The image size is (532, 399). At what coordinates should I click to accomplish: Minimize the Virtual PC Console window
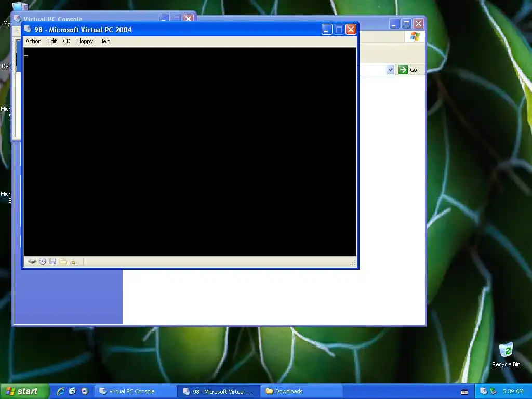(x=164, y=18)
